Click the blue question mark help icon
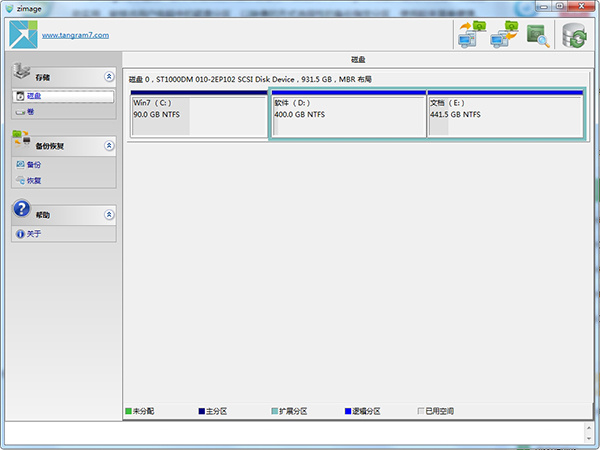The image size is (600, 450). coord(23,211)
